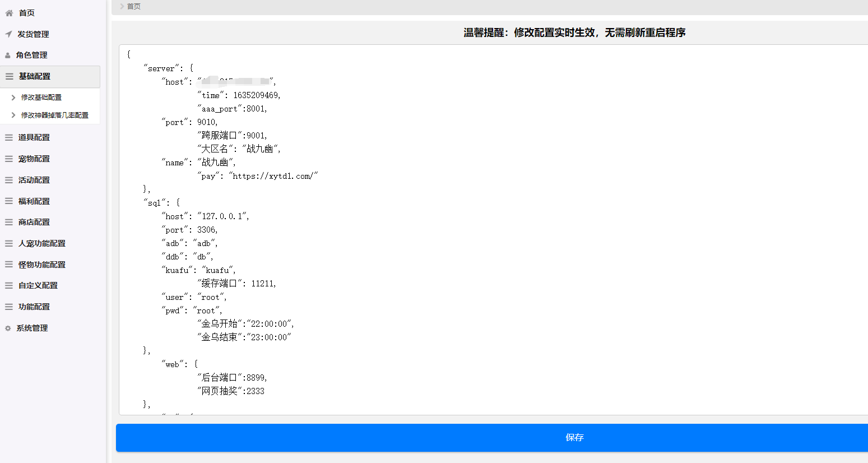This screenshot has width=868, height=463.
Task: Click the user icon for 角色管理
Action: point(8,55)
